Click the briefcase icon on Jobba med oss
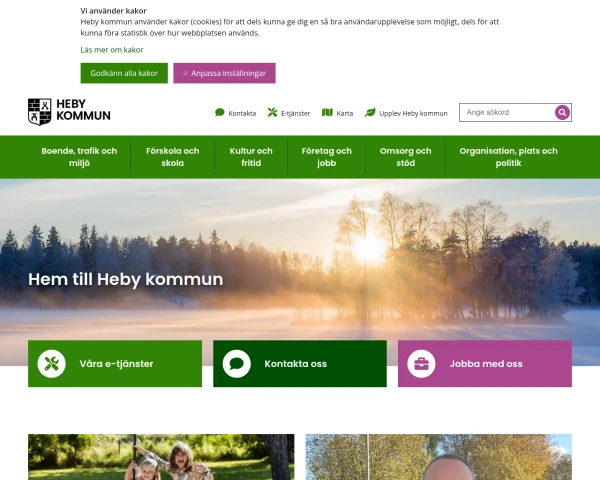The width and height of the screenshot is (600, 480). point(421,364)
